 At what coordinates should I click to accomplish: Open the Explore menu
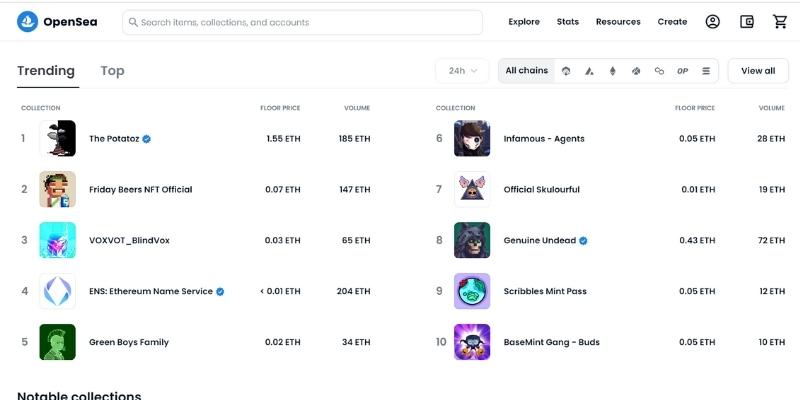coord(524,22)
